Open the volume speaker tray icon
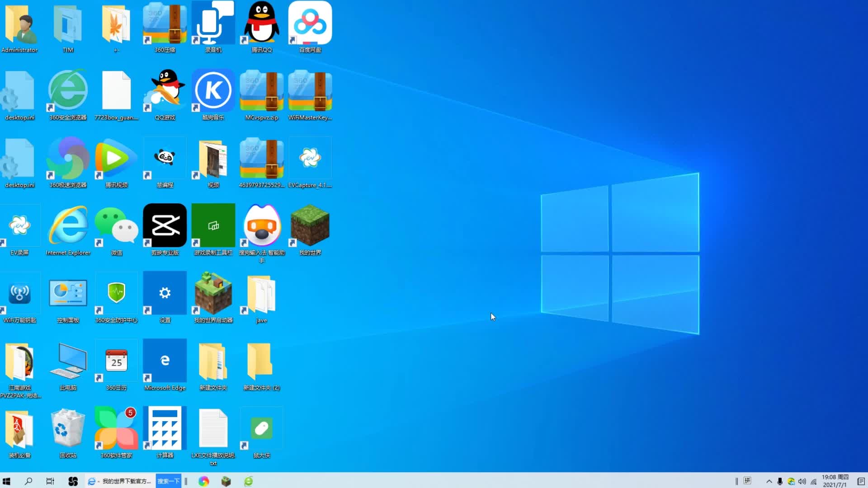 pos(802,482)
